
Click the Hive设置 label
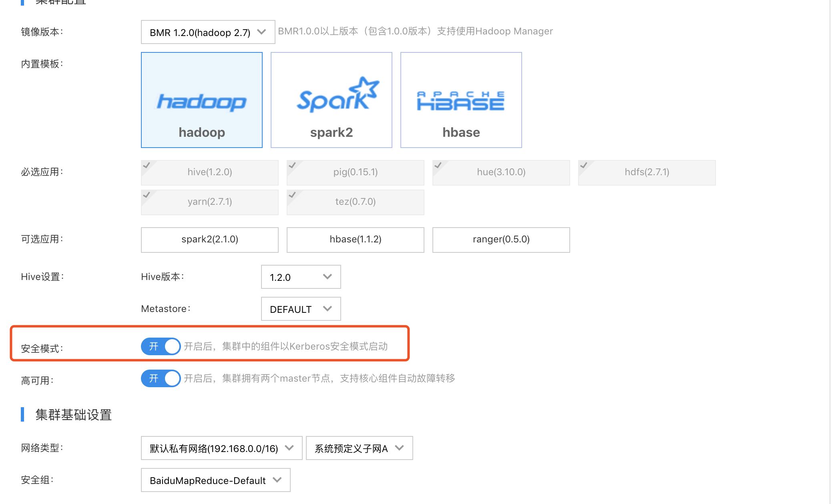click(x=42, y=277)
